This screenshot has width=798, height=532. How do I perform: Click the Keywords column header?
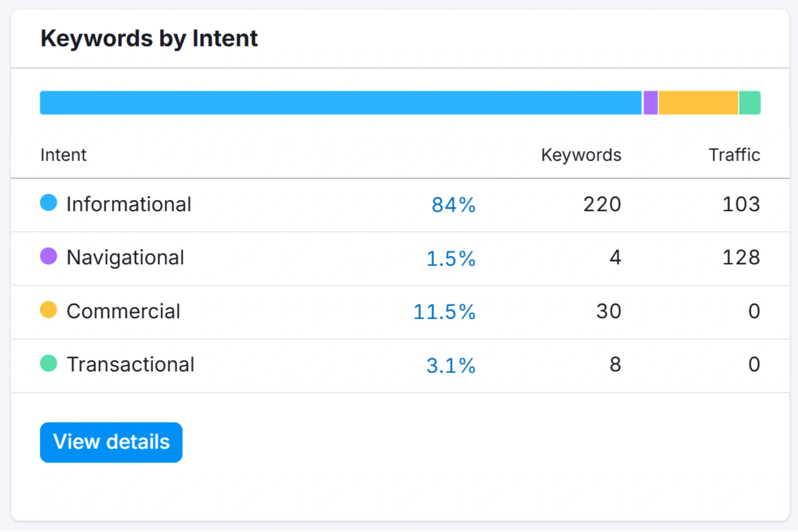(581, 155)
